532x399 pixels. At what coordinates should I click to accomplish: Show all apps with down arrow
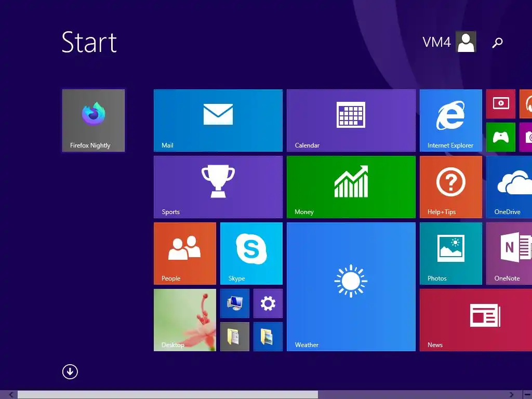tap(70, 371)
